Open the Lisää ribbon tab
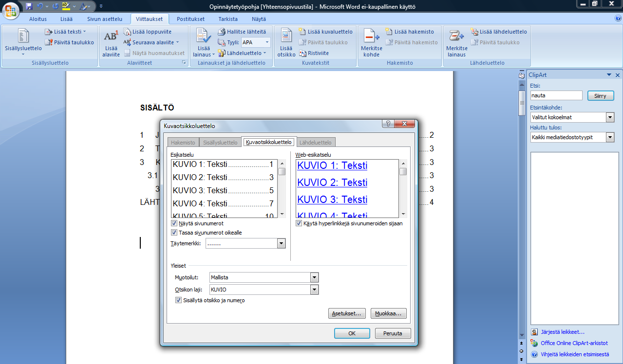The image size is (623, 364). coord(66,19)
